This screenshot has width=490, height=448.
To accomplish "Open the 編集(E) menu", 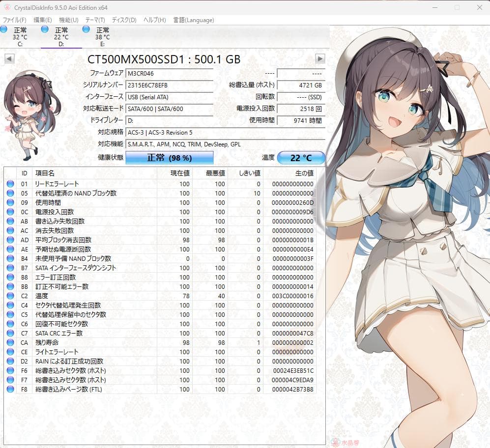I will [42, 20].
